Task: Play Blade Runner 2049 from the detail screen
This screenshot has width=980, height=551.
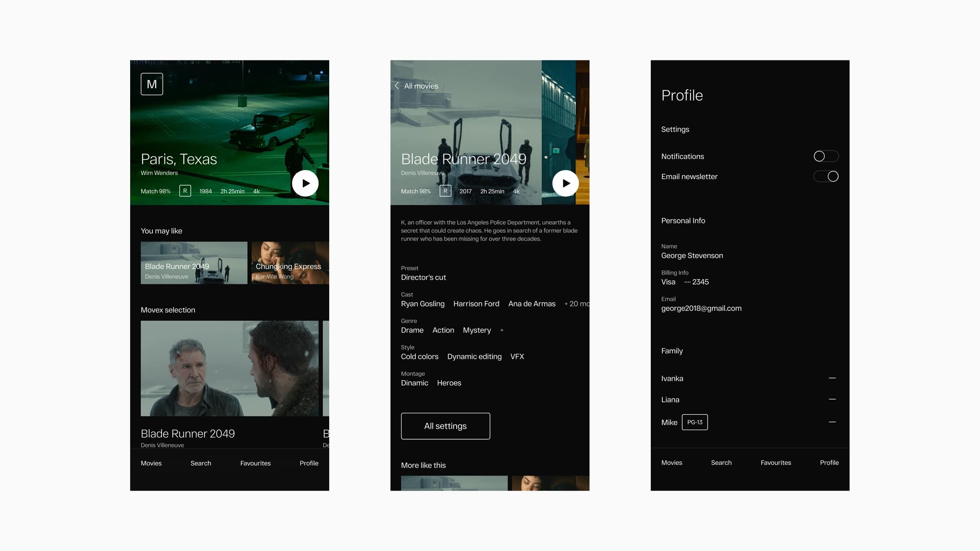Action: tap(565, 183)
